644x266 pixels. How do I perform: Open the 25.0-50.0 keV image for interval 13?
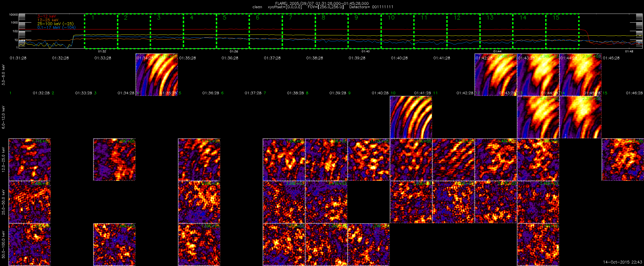click(x=538, y=202)
